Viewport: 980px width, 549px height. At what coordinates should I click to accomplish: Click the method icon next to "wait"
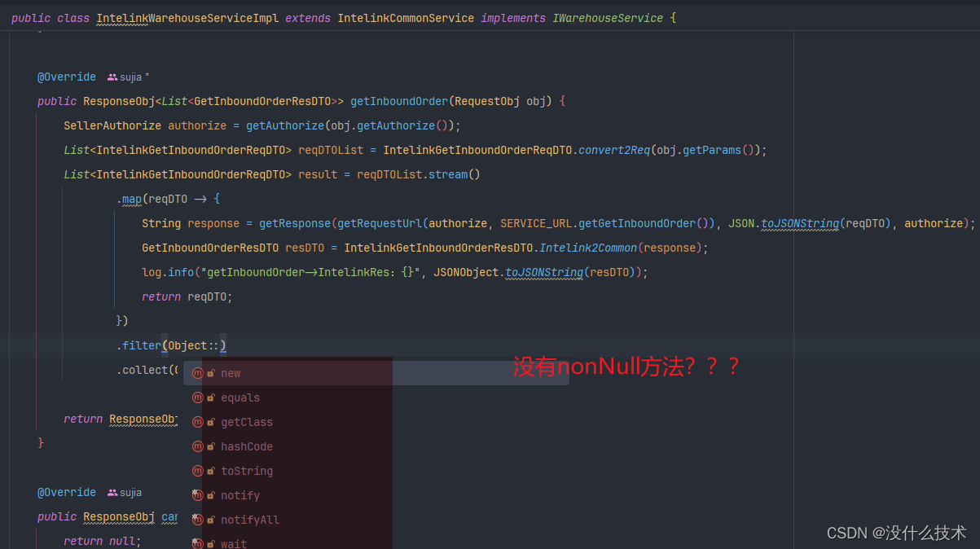point(196,543)
